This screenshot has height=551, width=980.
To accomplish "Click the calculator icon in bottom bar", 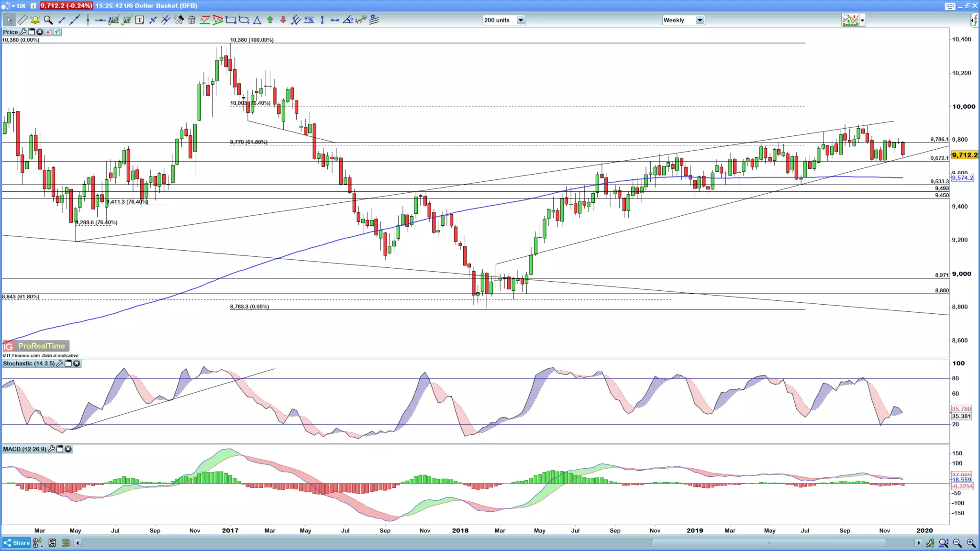I will [x=52, y=543].
